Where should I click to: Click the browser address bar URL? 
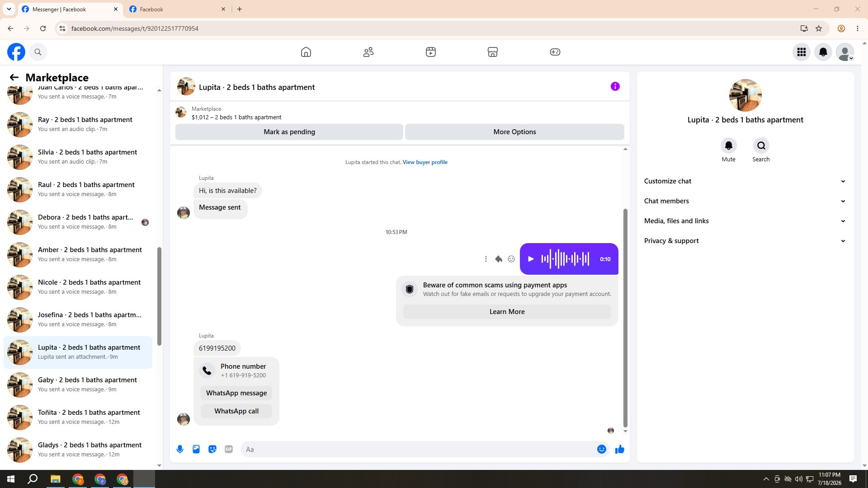click(x=135, y=28)
